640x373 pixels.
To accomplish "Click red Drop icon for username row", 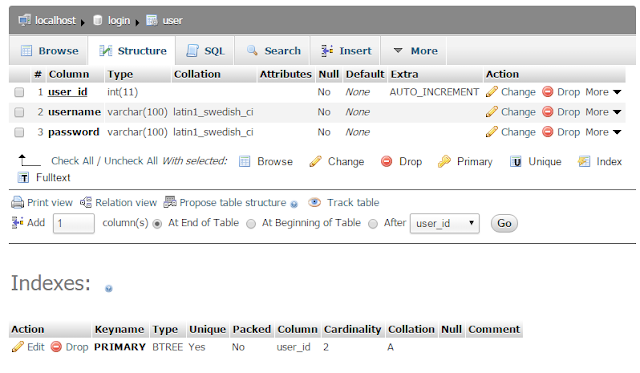I will coord(547,112).
